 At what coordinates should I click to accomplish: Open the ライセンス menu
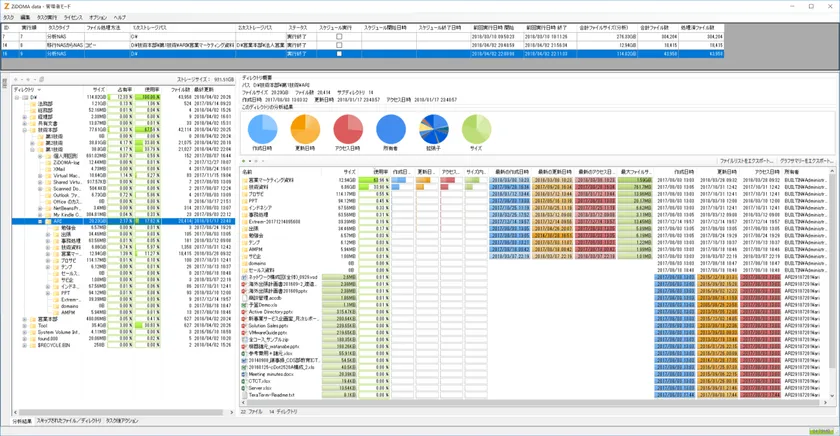coord(73,18)
